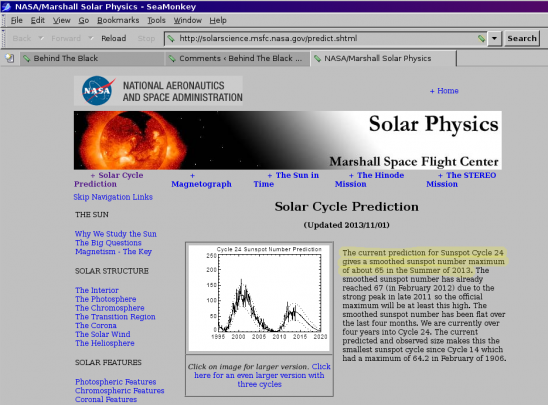Click the Cycle 24 sunspot prediction chart

[x=259, y=298]
